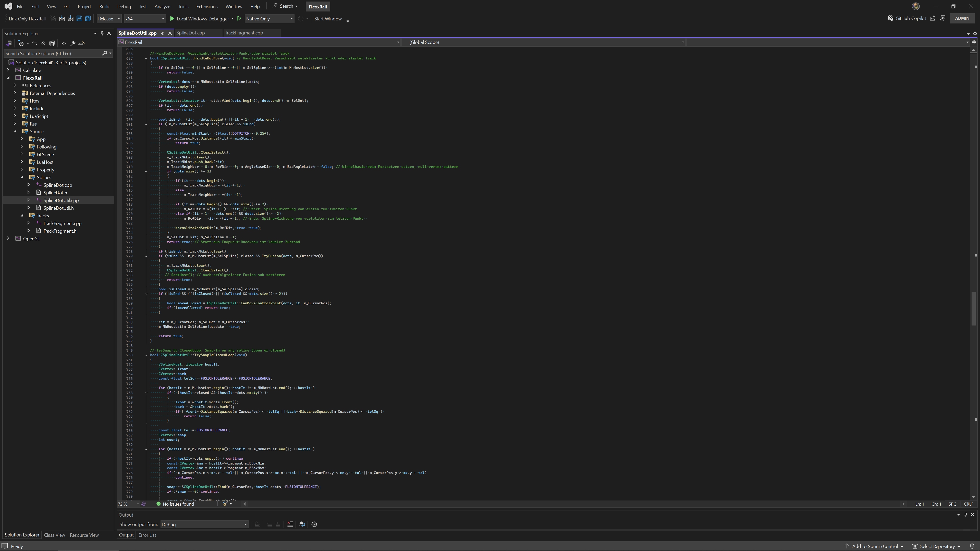Toggle pin on SplineDotUtil.cpp tab
Viewport: 980px width, 551px height.
pyautogui.click(x=163, y=33)
